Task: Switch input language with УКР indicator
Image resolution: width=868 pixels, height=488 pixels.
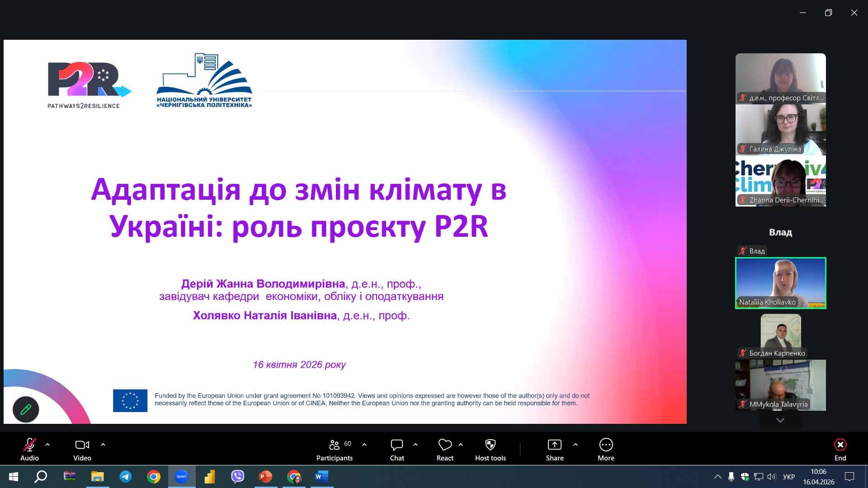Action: click(x=788, y=477)
